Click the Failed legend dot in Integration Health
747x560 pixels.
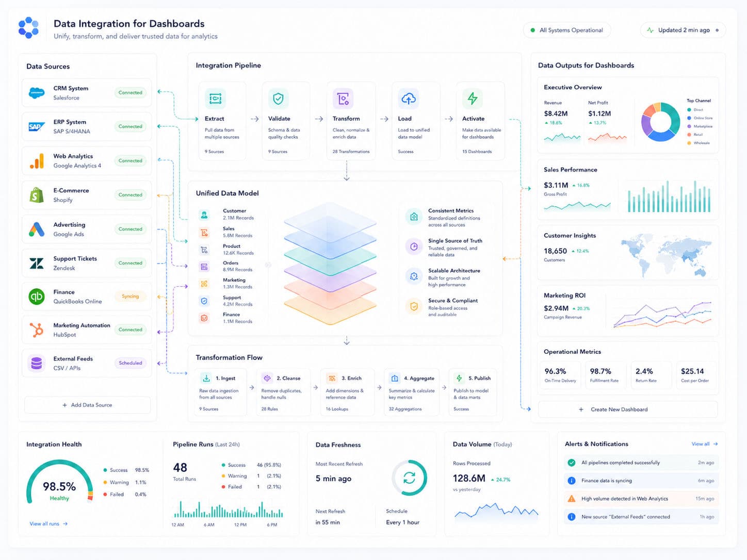pos(105,495)
